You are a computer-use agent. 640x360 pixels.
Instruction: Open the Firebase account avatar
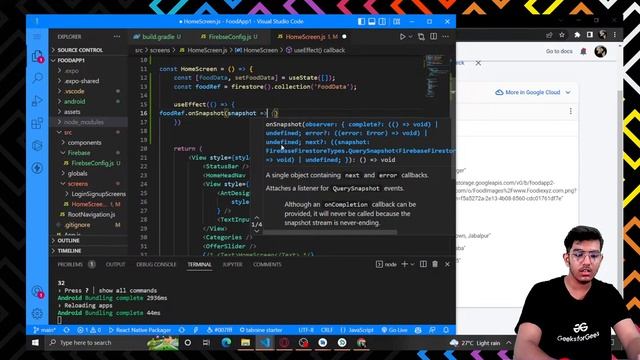pyautogui.click(x=600, y=51)
